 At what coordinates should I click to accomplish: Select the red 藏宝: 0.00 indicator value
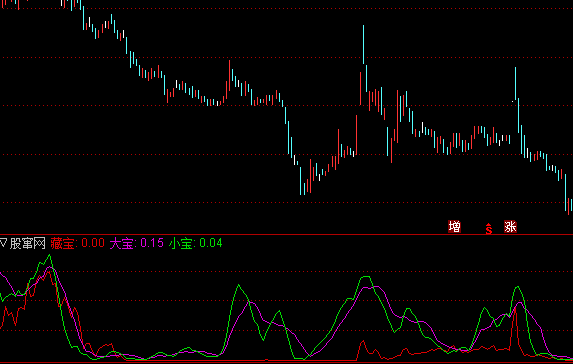tap(77, 243)
